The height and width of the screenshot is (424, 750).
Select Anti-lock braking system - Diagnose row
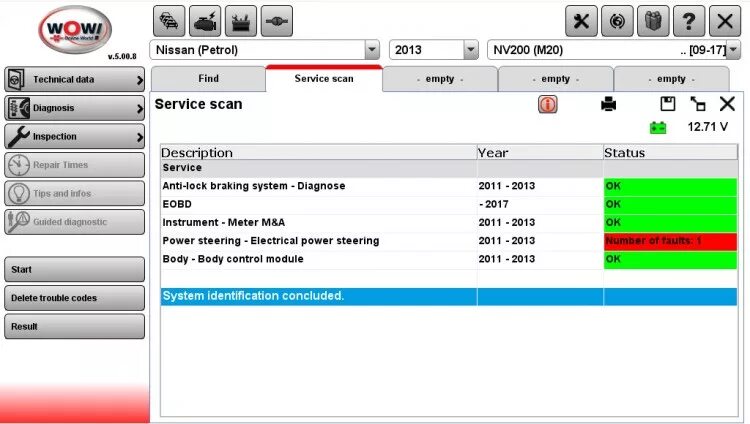click(x=449, y=186)
